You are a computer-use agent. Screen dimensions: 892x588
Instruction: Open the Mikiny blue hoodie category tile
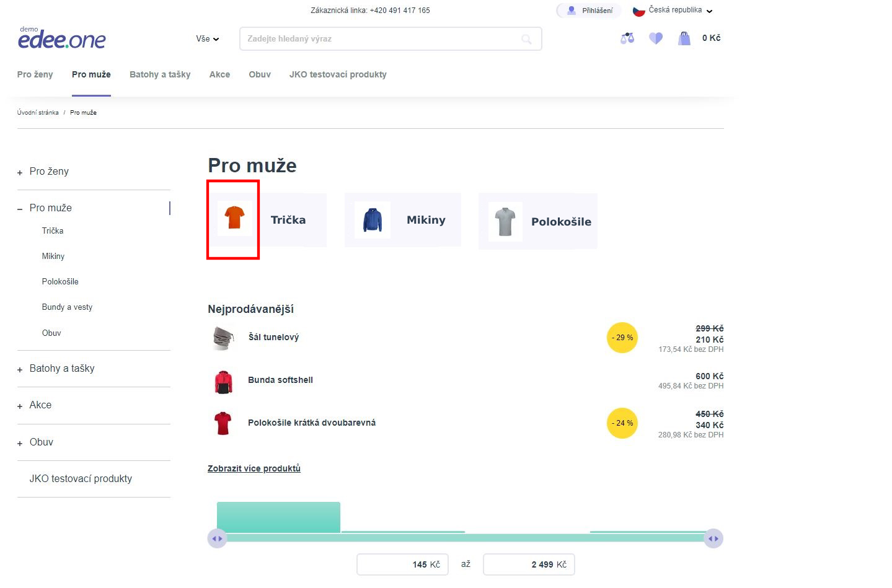tap(403, 220)
